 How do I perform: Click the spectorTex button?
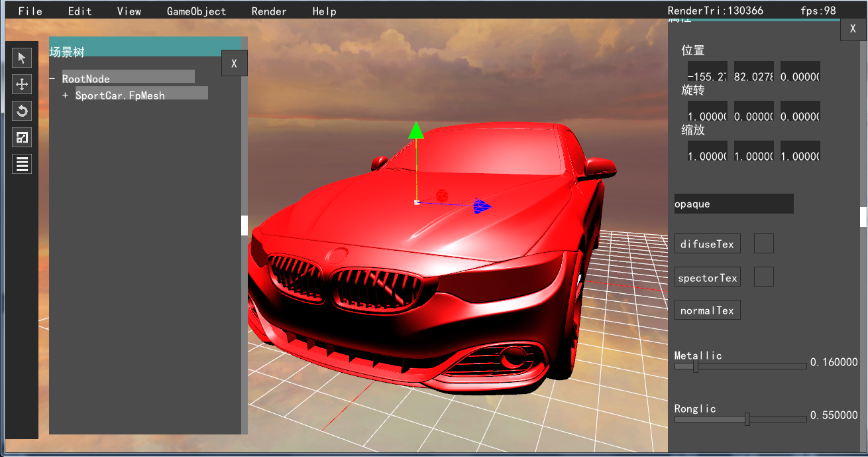coord(707,277)
